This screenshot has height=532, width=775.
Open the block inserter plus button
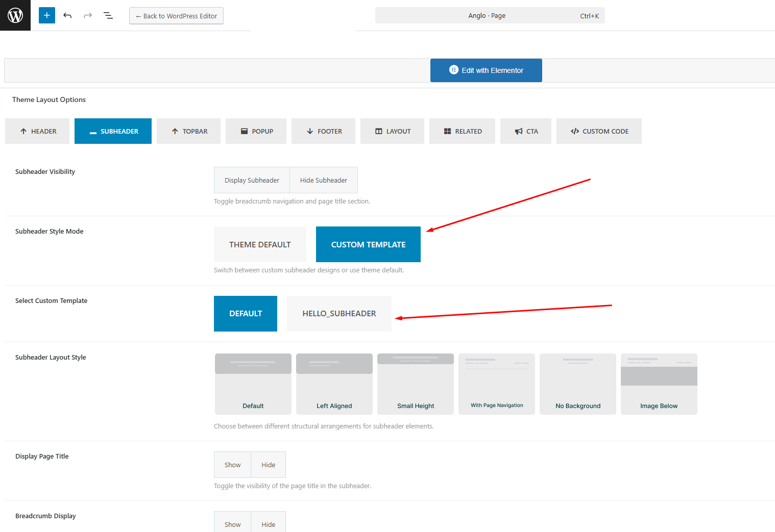pos(46,15)
